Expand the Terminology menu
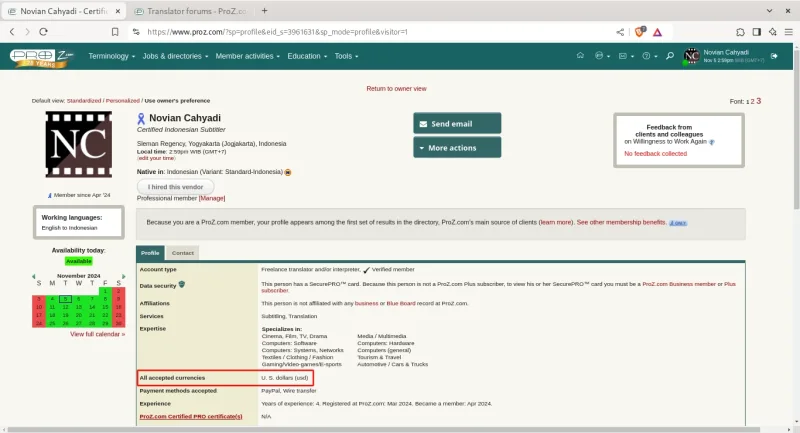800x433 pixels. (x=111, y=56)
